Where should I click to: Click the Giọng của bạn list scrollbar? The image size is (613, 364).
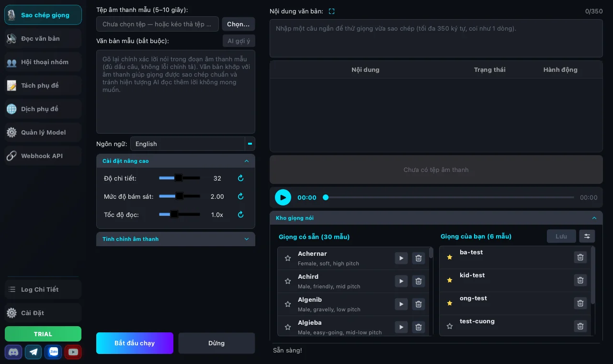click(x=593, y=275)
